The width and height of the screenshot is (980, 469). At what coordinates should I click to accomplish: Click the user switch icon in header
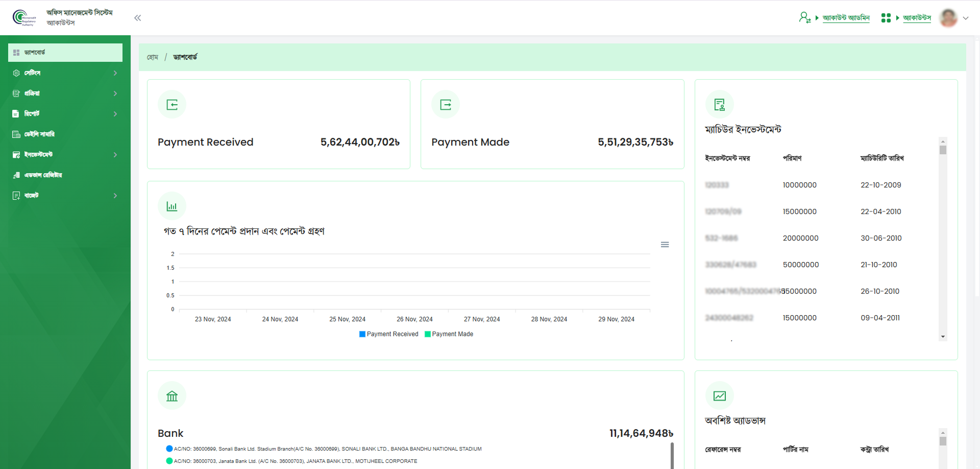tap(805, 18)
